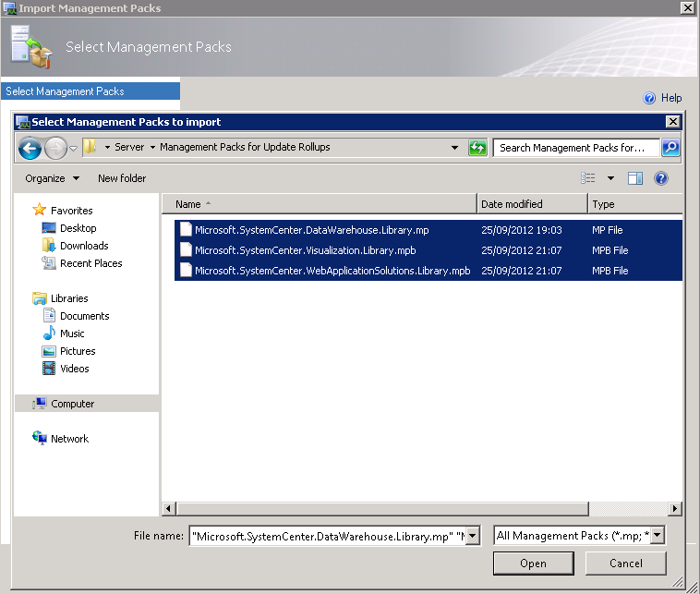Screen dimensions: 700x594
Task: Click date 25/09/2012 19:03 cell
Action: [522, 230]
